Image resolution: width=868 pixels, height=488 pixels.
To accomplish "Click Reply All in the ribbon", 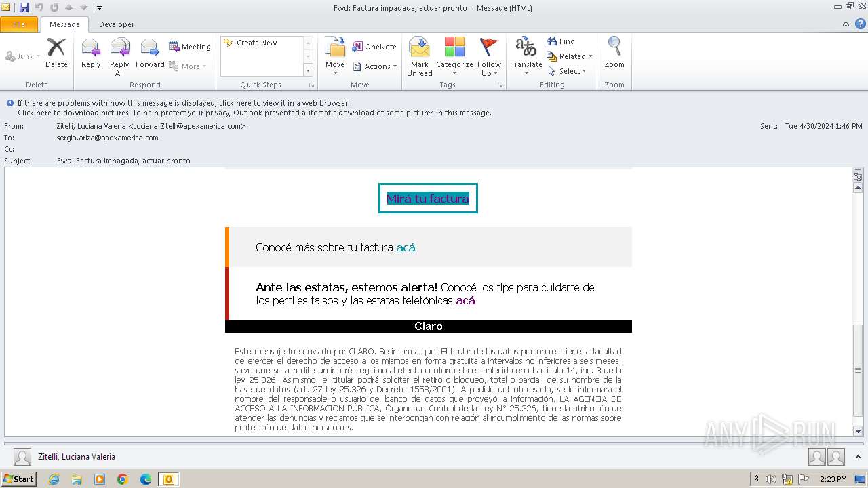I will [119, 57].
